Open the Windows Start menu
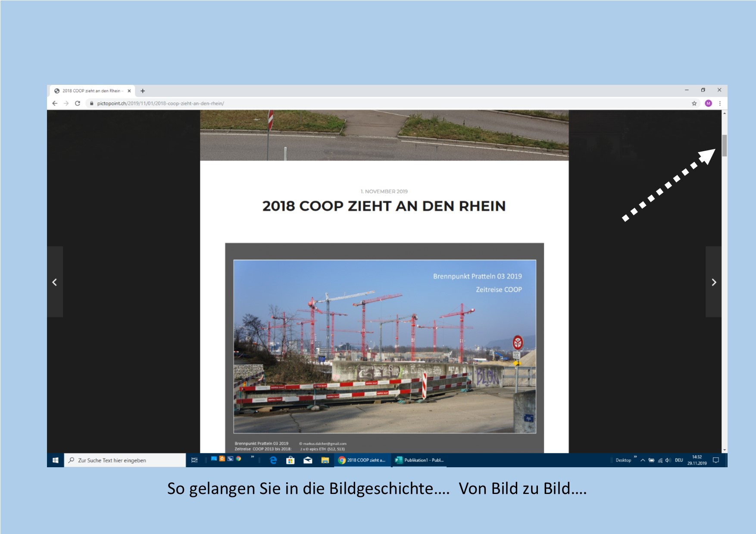756x534 pixels. click(x=55, y=460)
